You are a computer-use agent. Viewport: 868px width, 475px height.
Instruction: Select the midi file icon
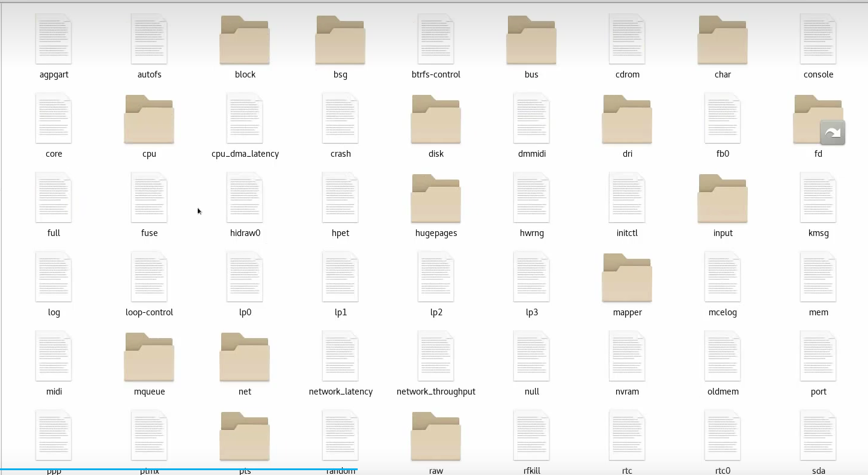pos(53,356)
